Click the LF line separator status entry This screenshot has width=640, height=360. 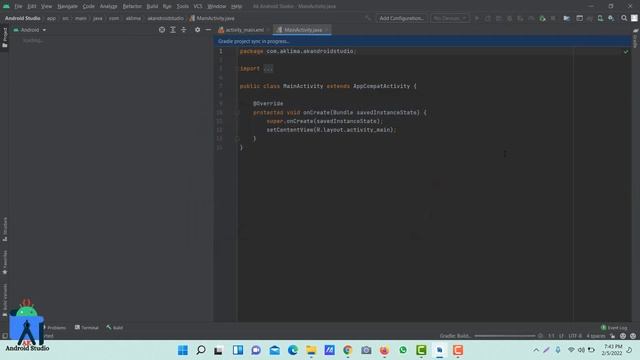coord(561,336)
